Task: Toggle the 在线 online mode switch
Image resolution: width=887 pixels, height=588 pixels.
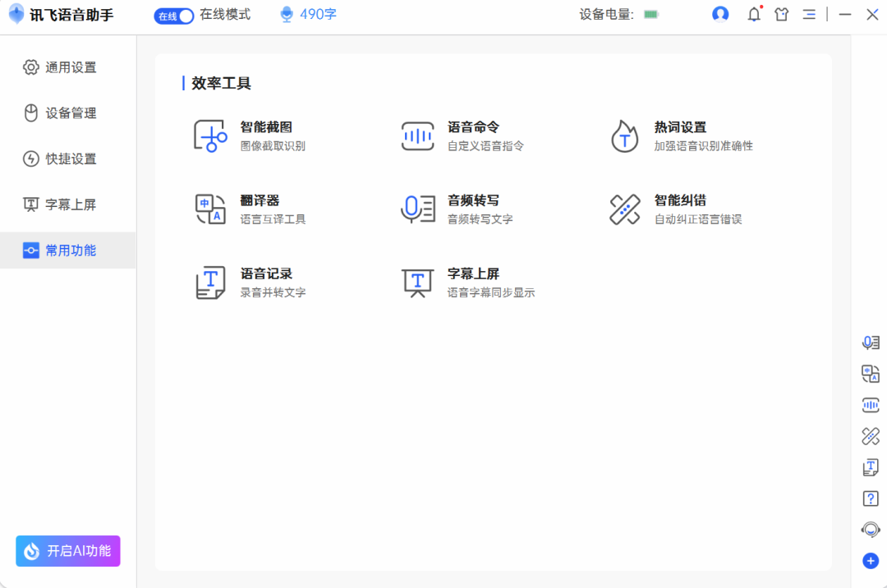Action: [x=172, y=15]
